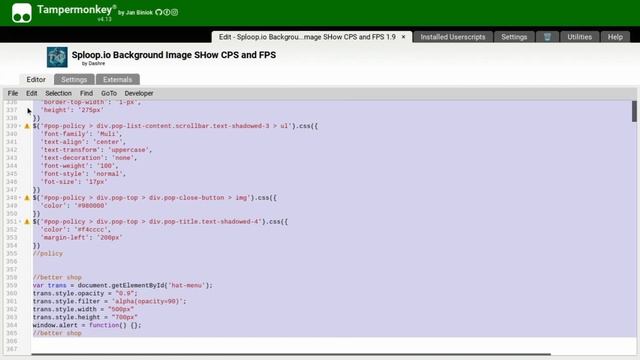
Task: Click the vertical editor scrollbar thumb
Action: pyautogui.click(x=634, y=111)
